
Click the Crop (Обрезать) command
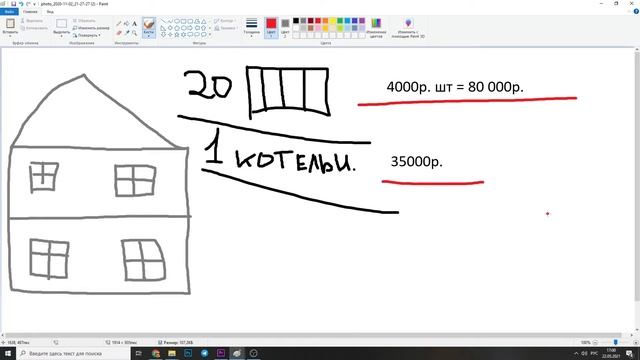pos(84,20)
